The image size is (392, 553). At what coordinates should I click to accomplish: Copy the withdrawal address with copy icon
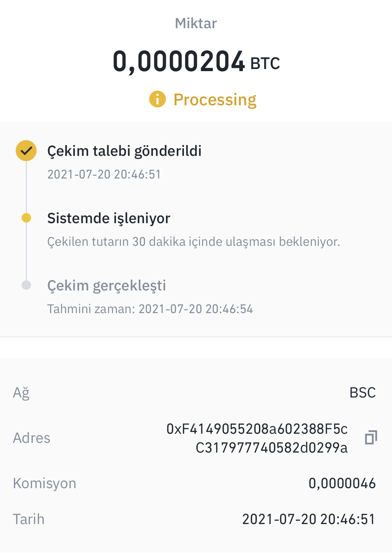point(371,438)
